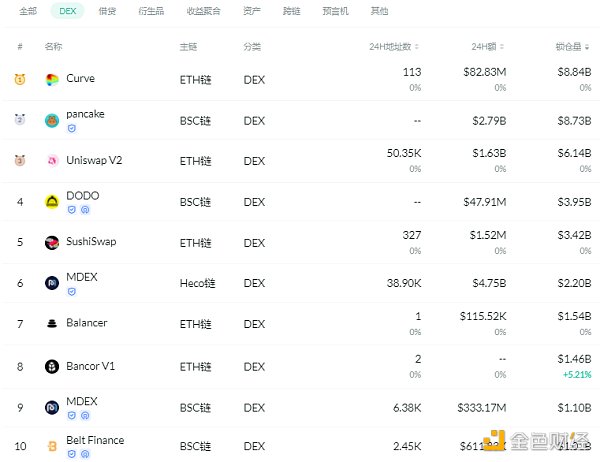The image size is (600, 462).
Task: Click SushiSwap's $3.42B locked value
Action: (574, 235)
